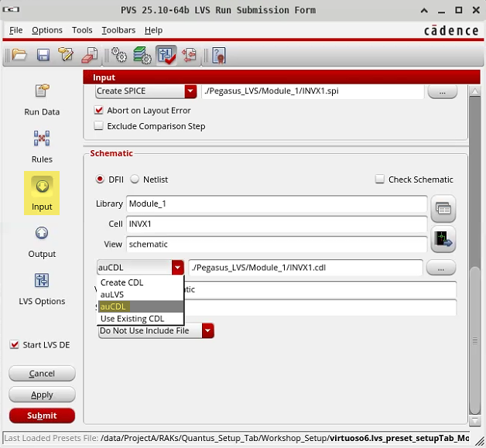Choose auLVS from the dropdown list
486x448 pixels.
(x=141, y=295)
